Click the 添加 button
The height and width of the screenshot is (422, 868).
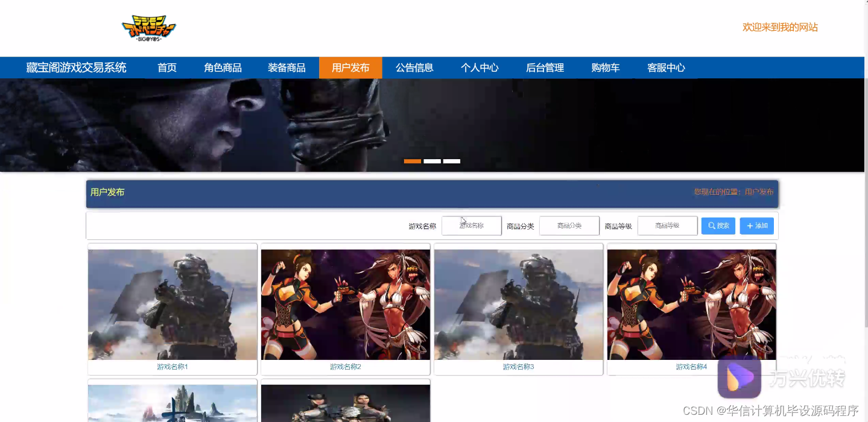(x=757, y=225)
